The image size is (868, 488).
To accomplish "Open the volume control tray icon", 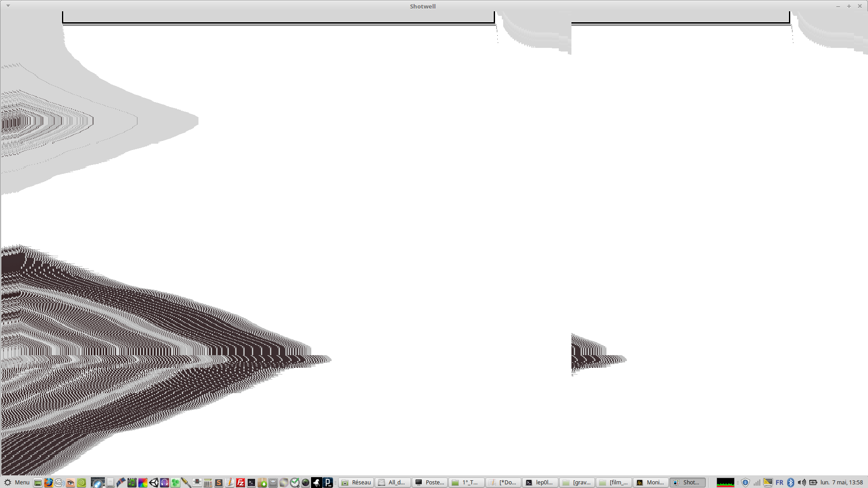I will pyautogui.click(x=802, y=482).
